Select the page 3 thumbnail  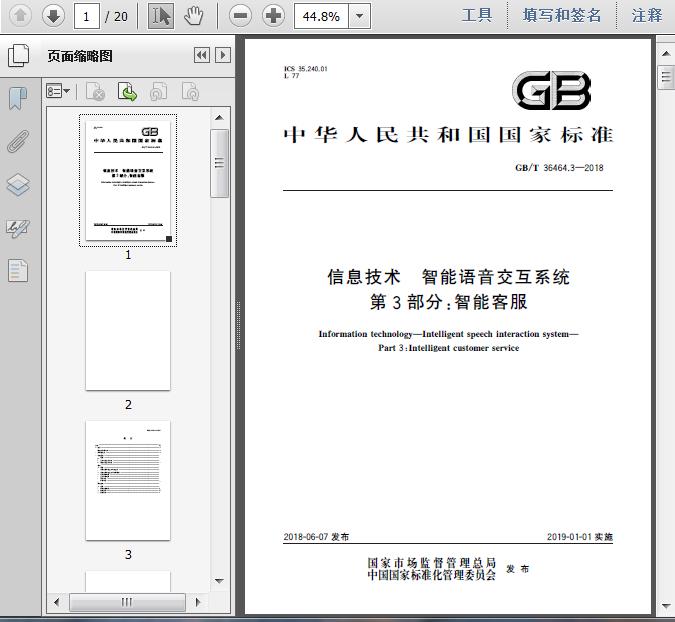click(x=128, y=480)
